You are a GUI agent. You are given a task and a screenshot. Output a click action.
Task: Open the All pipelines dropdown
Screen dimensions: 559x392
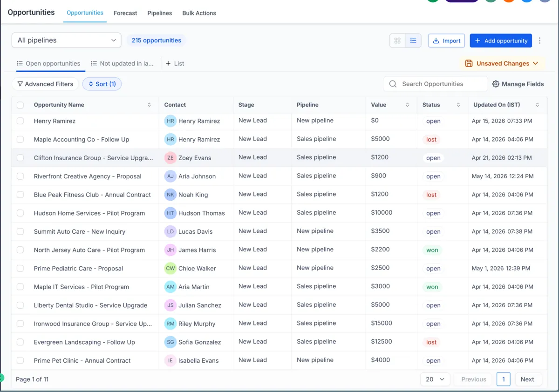[x=67, y=41]
